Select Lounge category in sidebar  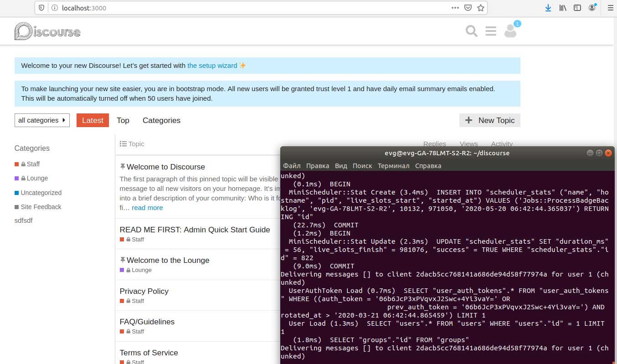[x=31, y=178]
